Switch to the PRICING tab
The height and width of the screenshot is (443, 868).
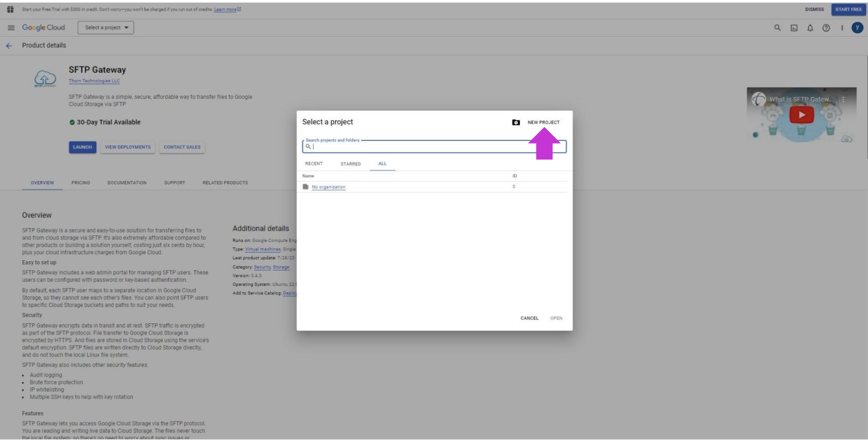pyautogui.click(x=81, y=183)
